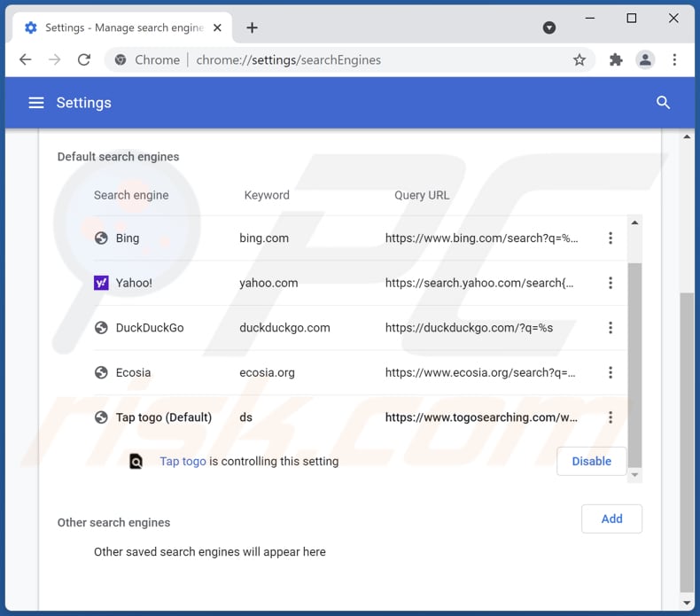700x616 pixels.
Task: Click the DuckDuckGo globe icon
Action: (101, 327)
